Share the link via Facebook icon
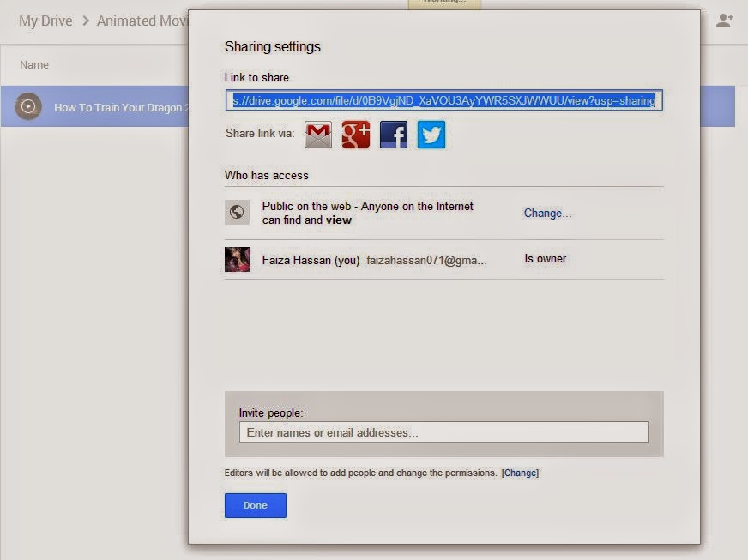 click(394, 135)
